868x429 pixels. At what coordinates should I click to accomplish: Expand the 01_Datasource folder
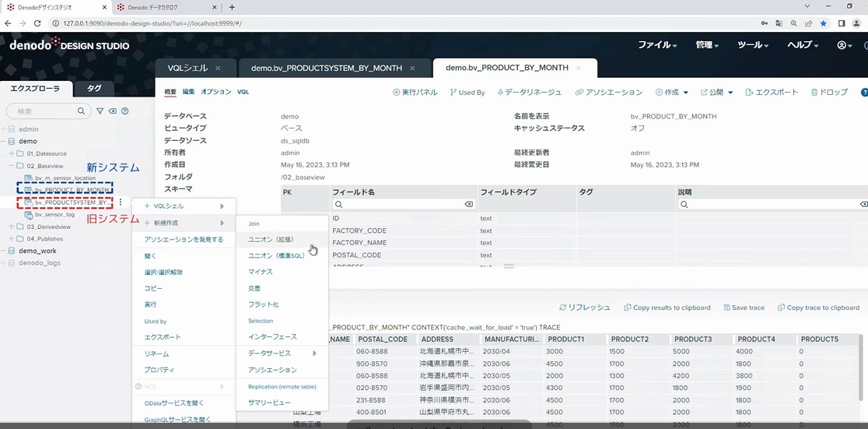point(12,153)
